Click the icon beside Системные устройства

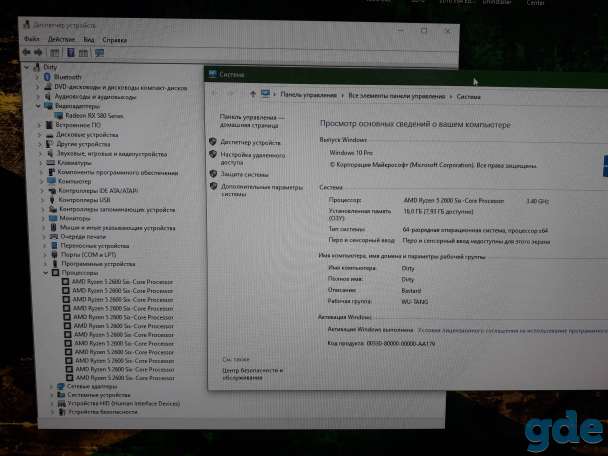coord(61,395)
